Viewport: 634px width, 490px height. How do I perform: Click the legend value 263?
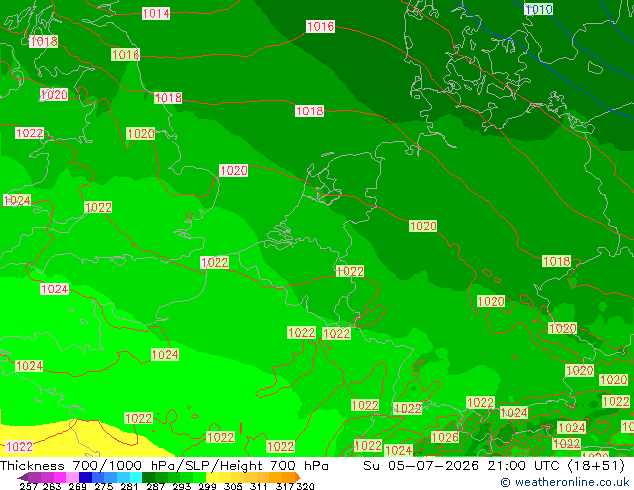pyautogui.click(x=52, y=486)
